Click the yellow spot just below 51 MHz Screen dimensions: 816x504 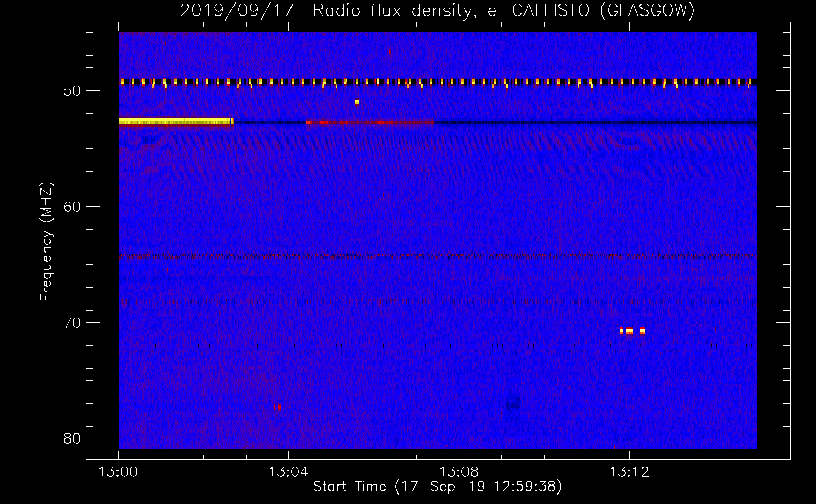pyautogui.click(x=357, y=102)
